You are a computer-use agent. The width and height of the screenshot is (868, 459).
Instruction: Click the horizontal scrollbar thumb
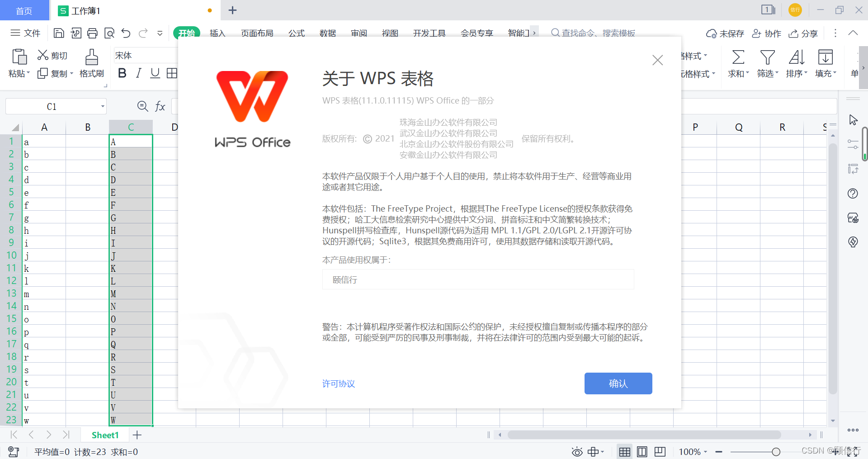[644, 435]
